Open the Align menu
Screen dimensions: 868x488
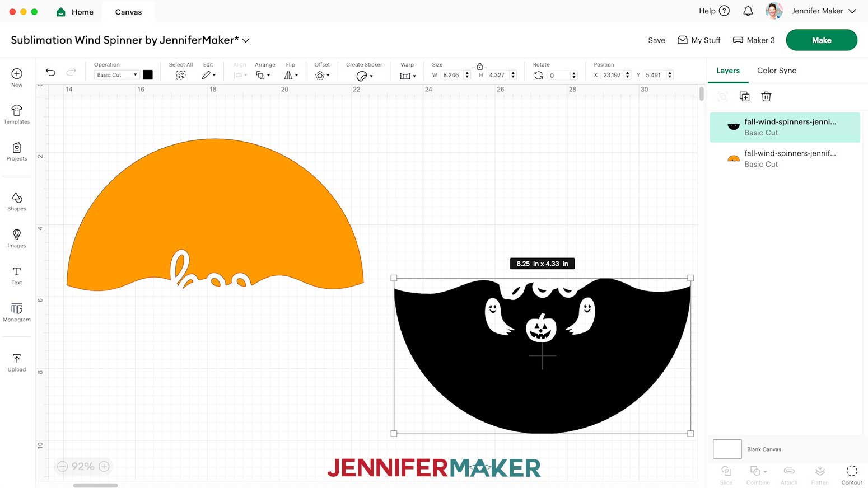click(x=240, y=75)
